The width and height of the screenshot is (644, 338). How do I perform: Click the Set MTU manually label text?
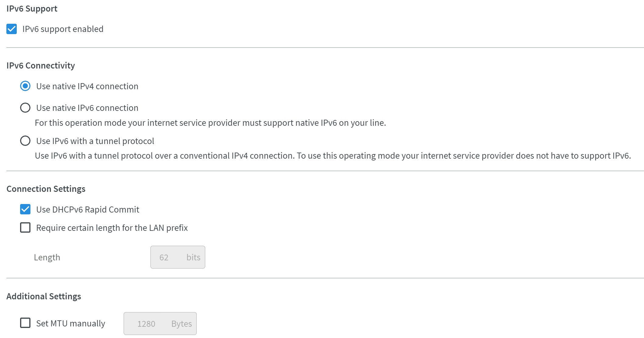point(71,323)
